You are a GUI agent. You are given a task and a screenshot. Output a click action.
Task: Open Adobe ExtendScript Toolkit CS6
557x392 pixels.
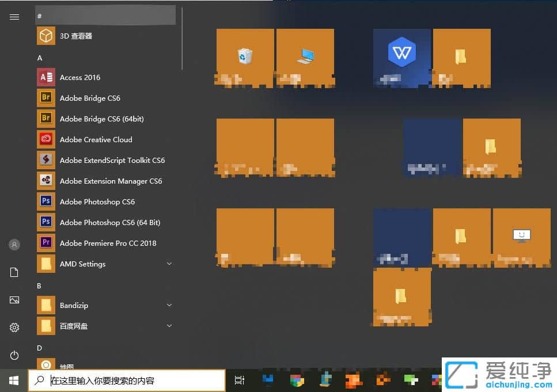pos(112,160)
